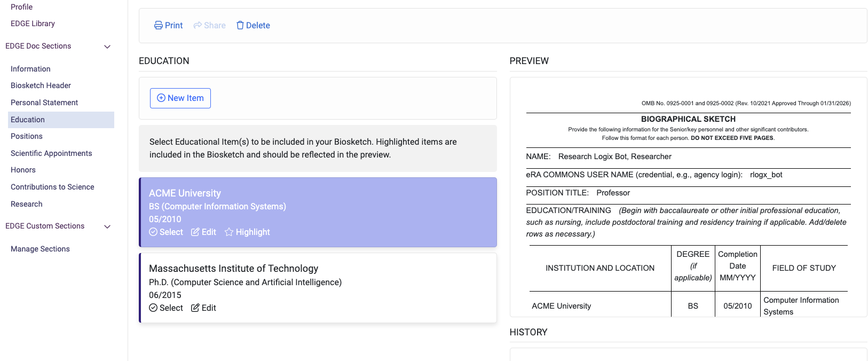Viewport: 868px width, 361px height.
Task: Navigate to Contributions to Science
Action: 52,187
